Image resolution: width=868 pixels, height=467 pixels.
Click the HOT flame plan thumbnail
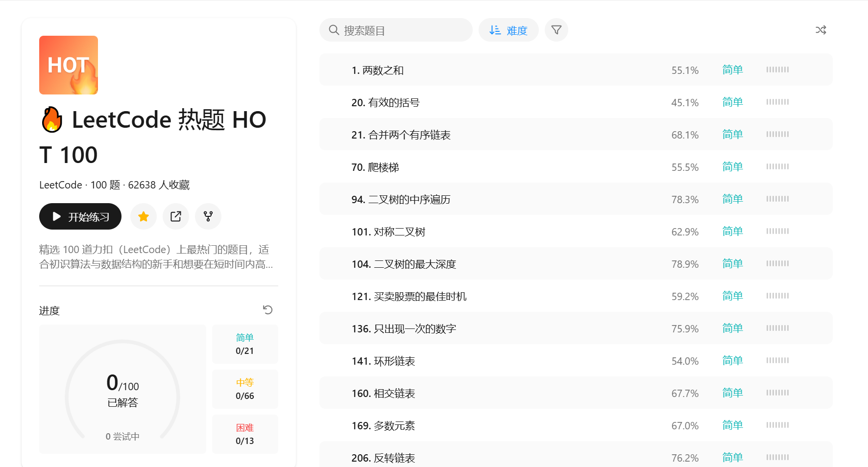coord(68,65)
